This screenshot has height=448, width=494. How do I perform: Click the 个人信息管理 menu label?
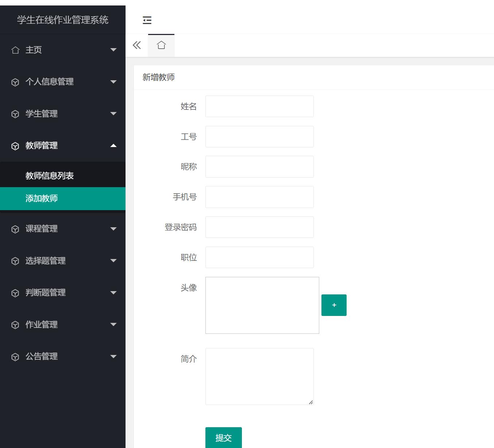[50, 82]
